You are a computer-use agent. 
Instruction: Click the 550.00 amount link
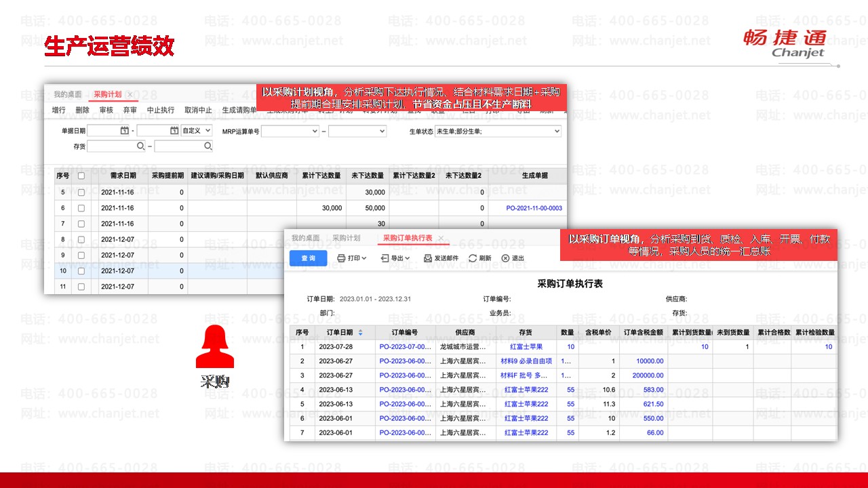pos(654,418)
